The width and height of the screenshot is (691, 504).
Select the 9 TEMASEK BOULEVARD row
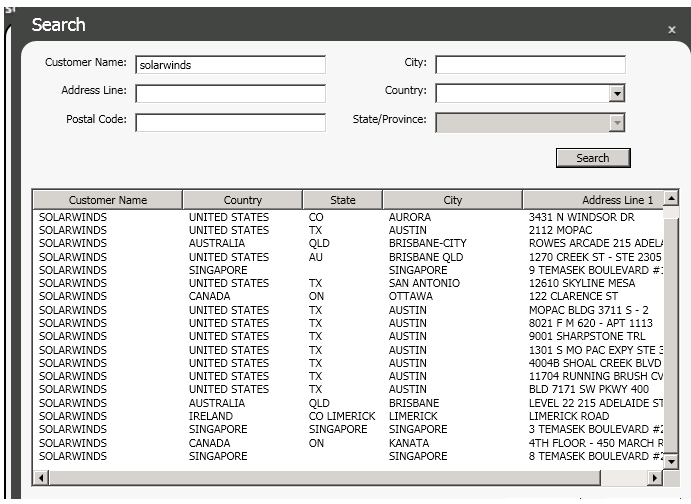pyautogui.click(x=348, y=270)
